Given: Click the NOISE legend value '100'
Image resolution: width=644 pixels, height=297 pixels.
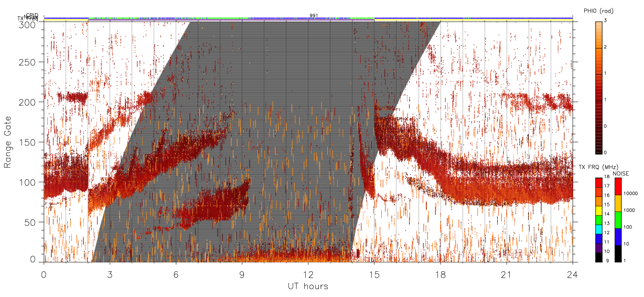Looking at the screenshot, I should (627, 228).
